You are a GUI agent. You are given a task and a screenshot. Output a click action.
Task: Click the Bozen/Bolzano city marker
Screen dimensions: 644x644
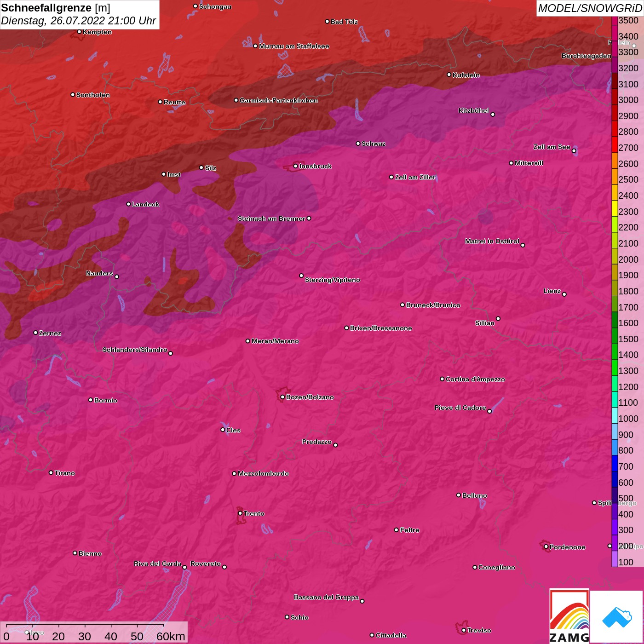282,397
